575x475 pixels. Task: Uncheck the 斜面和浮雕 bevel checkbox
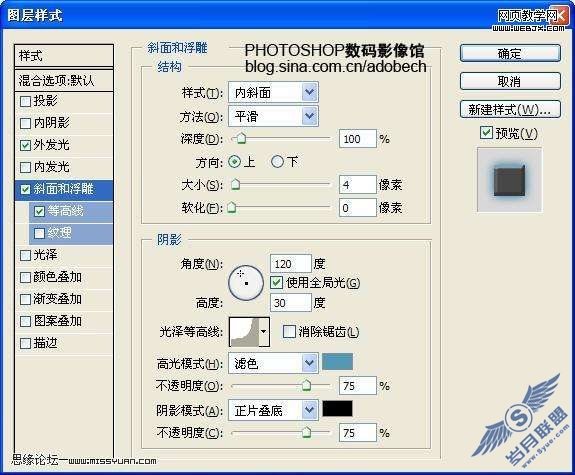[25, 189]
